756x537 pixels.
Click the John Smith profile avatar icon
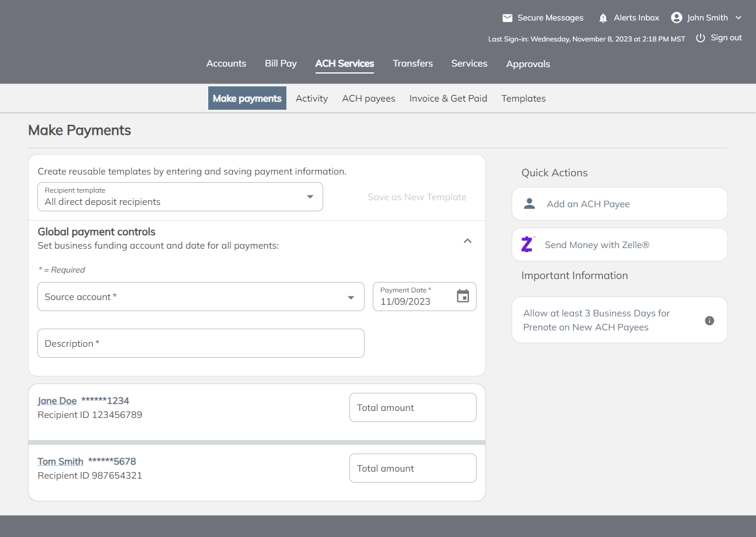click(x=677, y=18)
